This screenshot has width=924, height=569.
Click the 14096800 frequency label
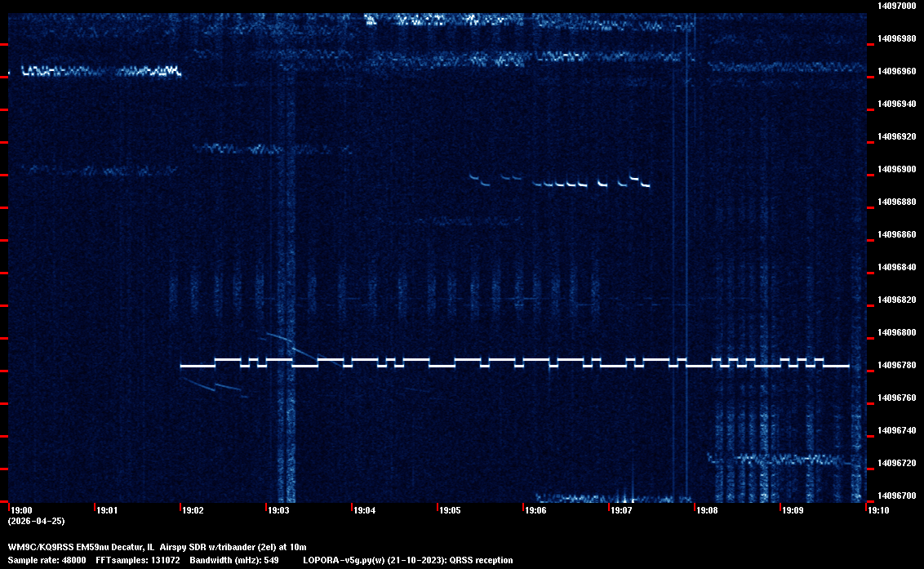pos(897,332)
